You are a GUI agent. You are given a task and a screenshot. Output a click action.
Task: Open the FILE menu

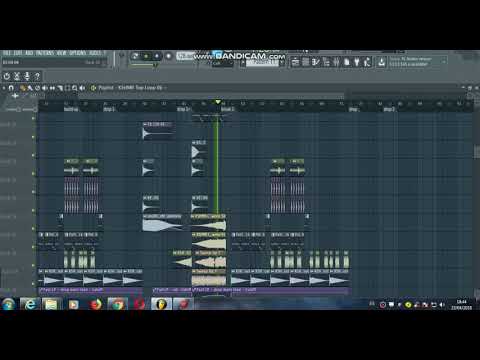pos(6,53)
